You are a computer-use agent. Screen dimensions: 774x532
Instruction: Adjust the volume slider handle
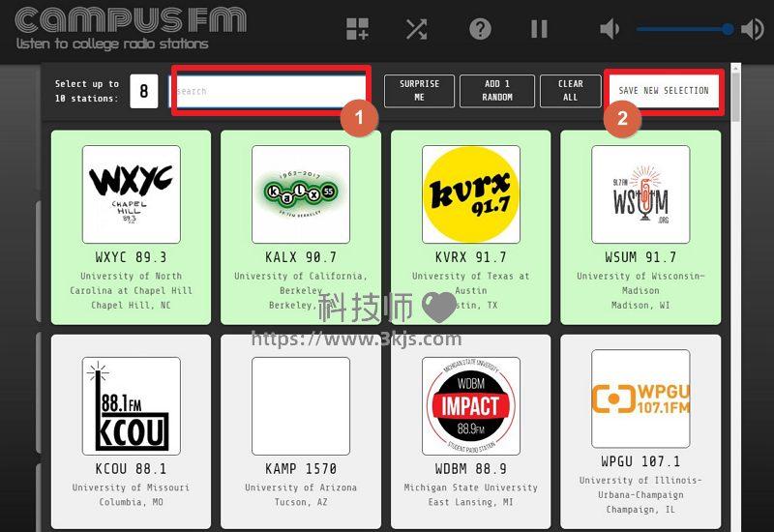click(x=728, y=29)
